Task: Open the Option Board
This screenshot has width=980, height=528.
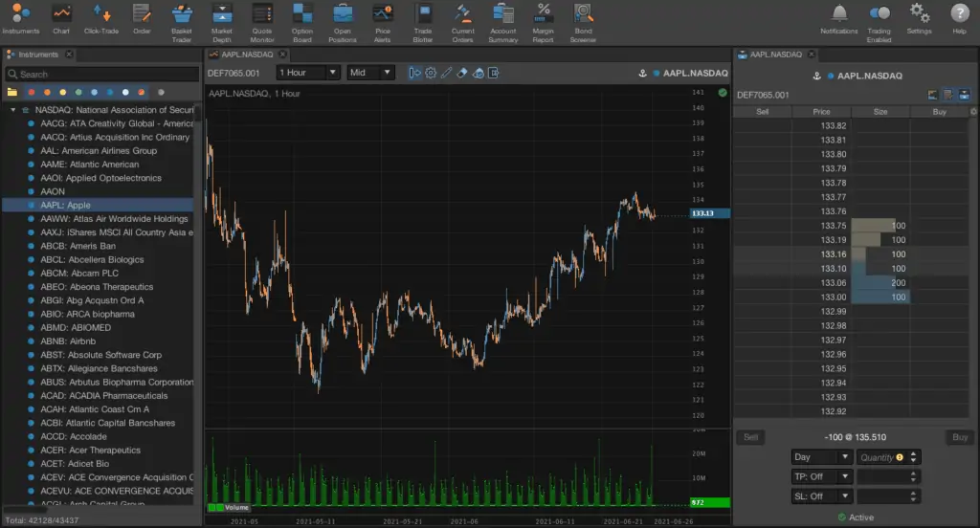Action: 301,23
